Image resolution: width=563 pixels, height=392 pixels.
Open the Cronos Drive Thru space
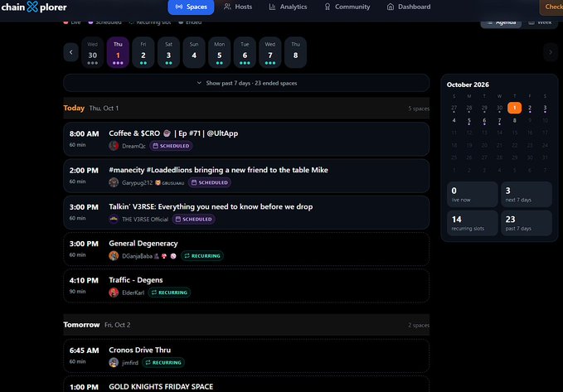point(246,356)
